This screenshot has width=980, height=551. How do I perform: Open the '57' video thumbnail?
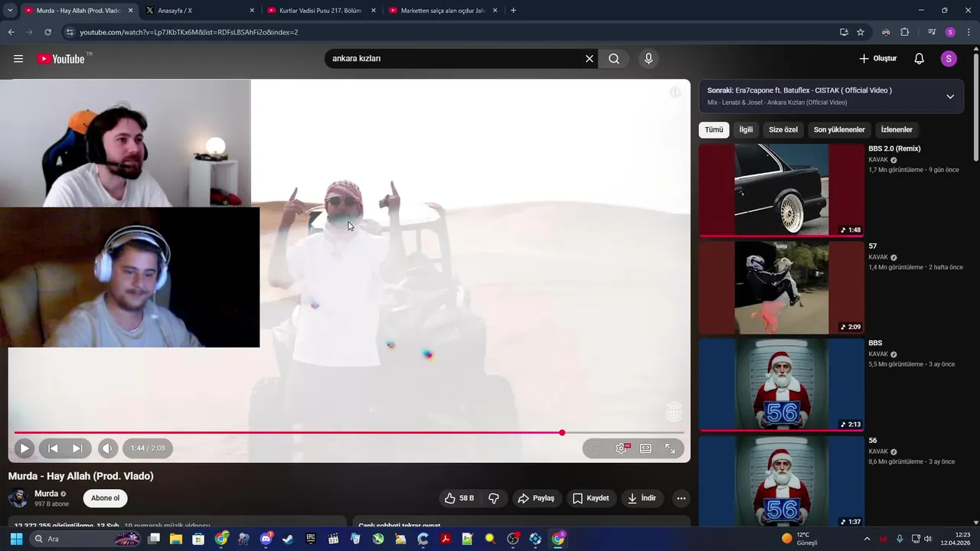coord(782,288)
